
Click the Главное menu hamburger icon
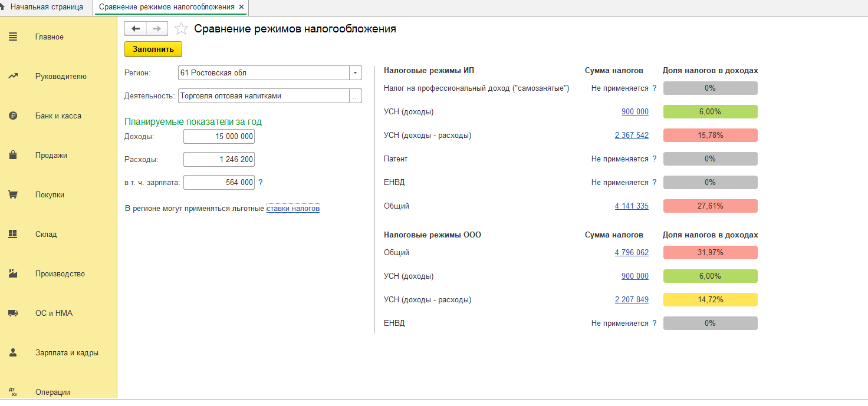12,37
